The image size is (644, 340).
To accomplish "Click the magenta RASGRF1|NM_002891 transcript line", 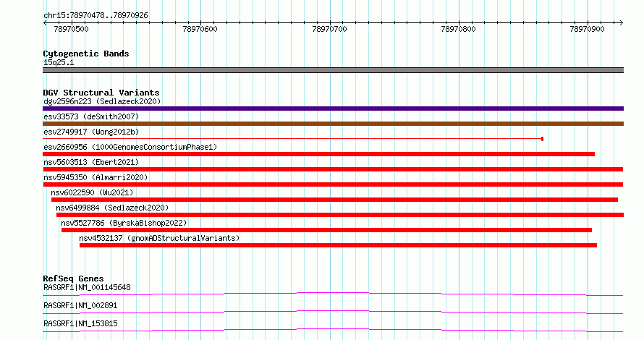I will tap(333, 312).
